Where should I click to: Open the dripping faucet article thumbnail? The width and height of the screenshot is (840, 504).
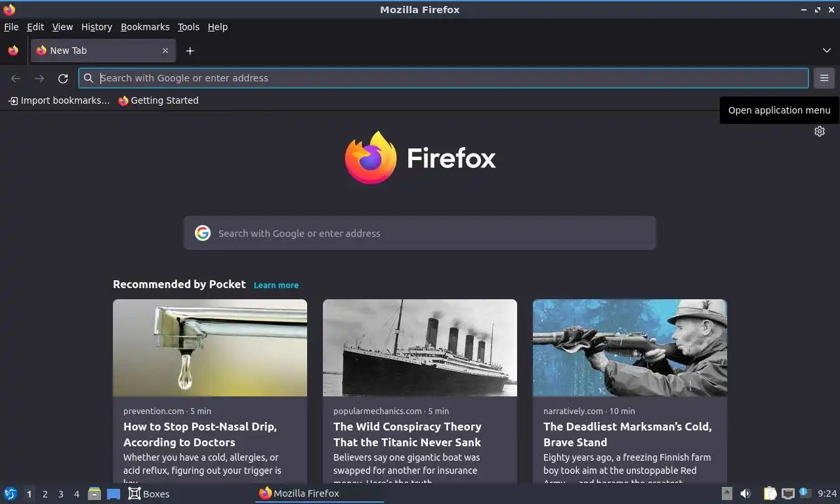(210, 348)
